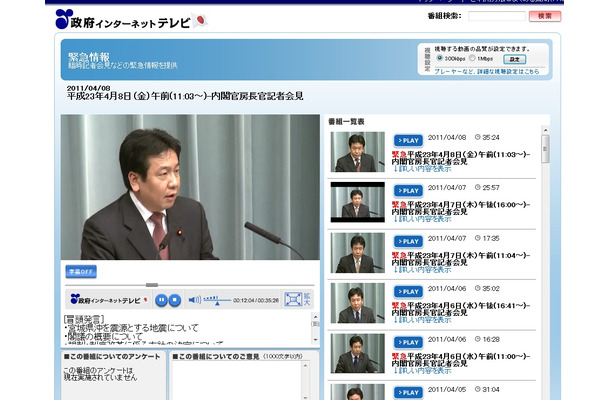
Task: Click the 拡大 label beside fullscreen icon
Action: point(307,299)
